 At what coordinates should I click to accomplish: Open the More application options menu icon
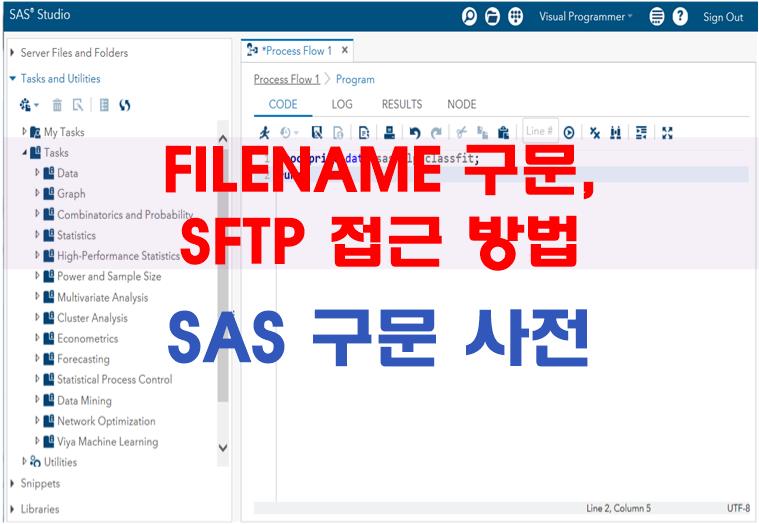point(656,16)
